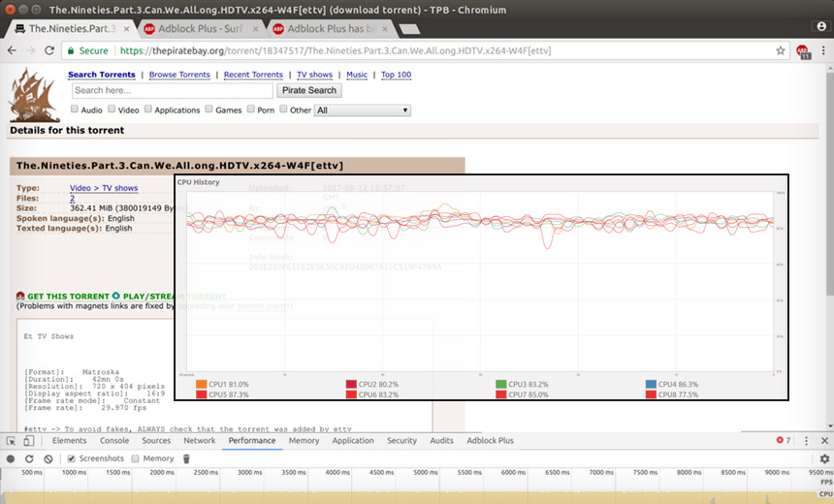Close the Adblock Plus - Surf tab
The height and width of the screenshot is (504, 834).
pos(255,29)
